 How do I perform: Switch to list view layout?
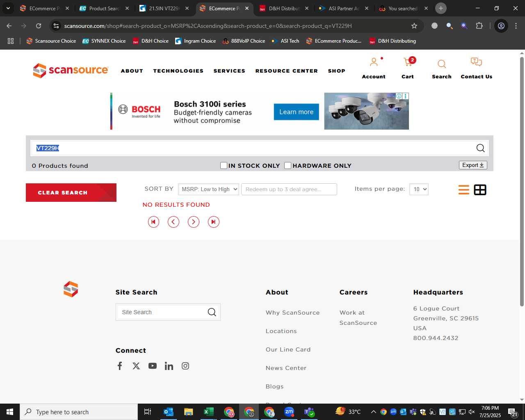[x=464, y=189]
